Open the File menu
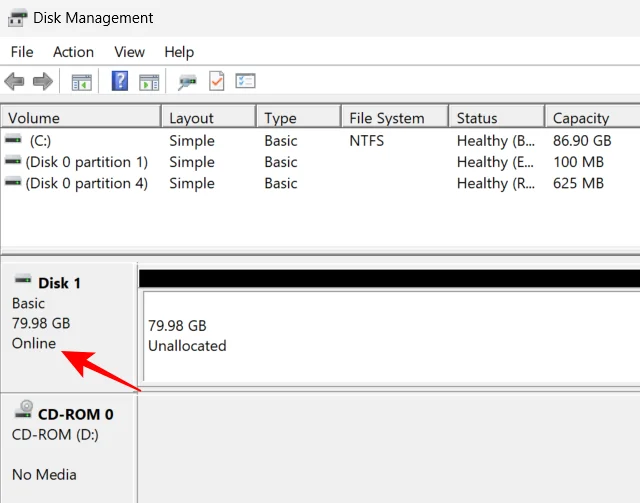This screenshot has width=640, height=503. click(x=22, y=52)
